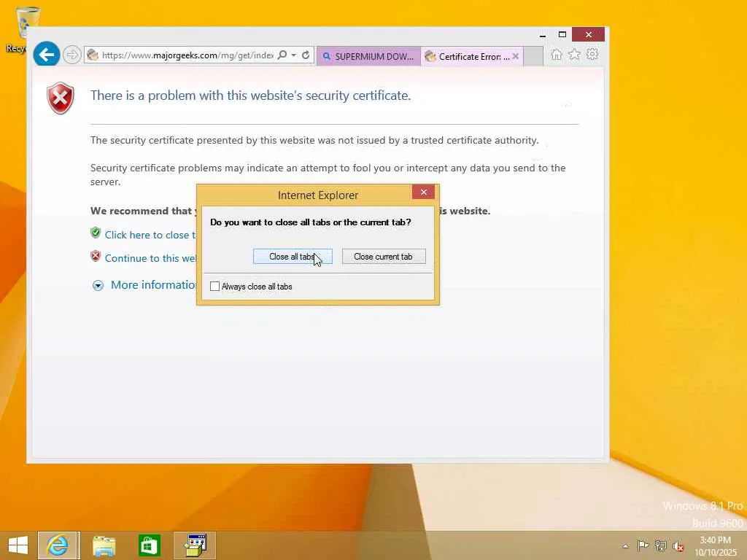Open the Windows Start button
The width and height of the screenshot is (747, 560).
click(x=18, y=545)
